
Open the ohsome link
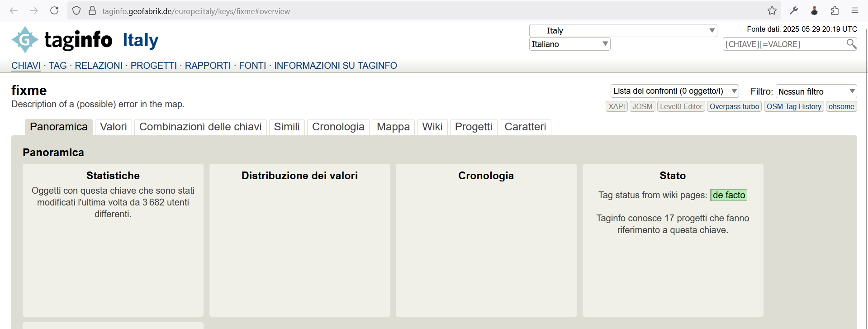point(841,106)
